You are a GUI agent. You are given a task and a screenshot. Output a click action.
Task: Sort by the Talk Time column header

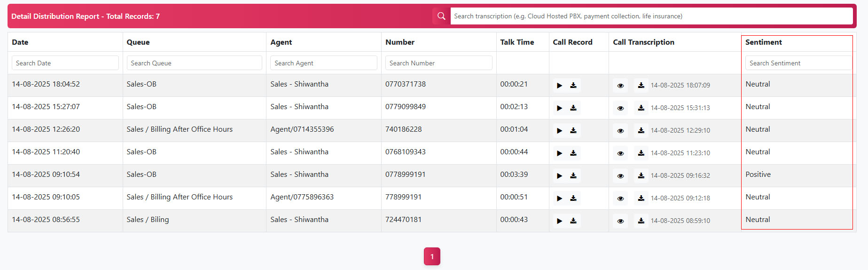pyautogui.click(x=517, y=42)
